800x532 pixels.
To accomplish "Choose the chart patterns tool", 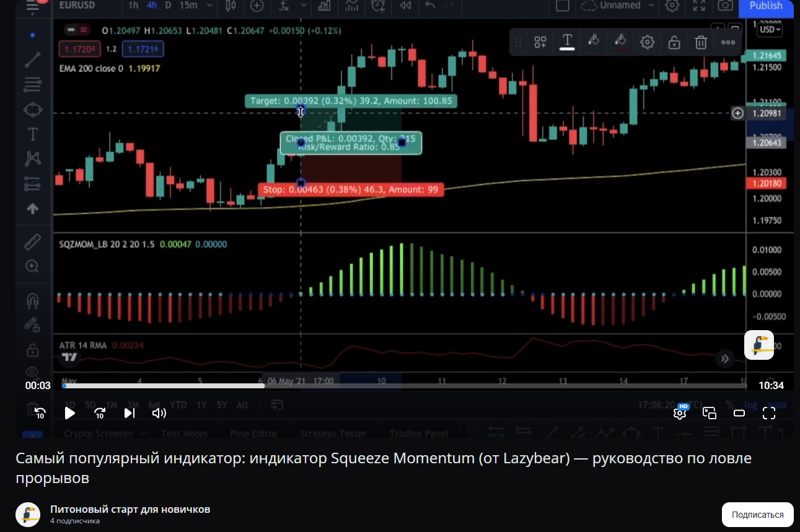I will [x=32, y=159].
